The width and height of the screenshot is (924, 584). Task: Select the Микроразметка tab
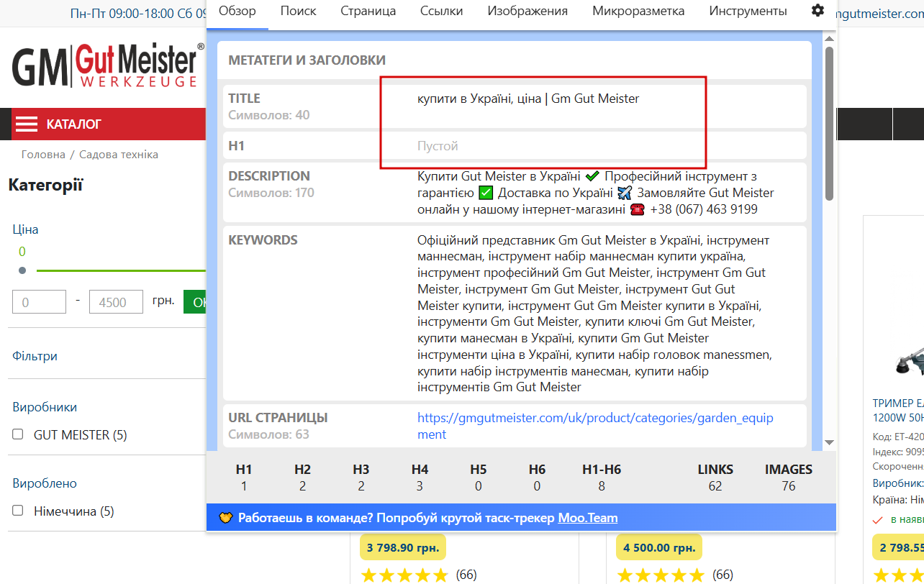pos(638,11)
